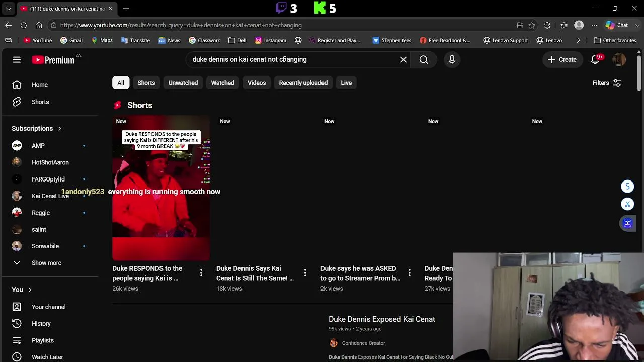The image size is (644, 362).
Task: Open 'Duke Dennis Says Kai Cenat Is Still The Same' title
Action: coord(255,274)
